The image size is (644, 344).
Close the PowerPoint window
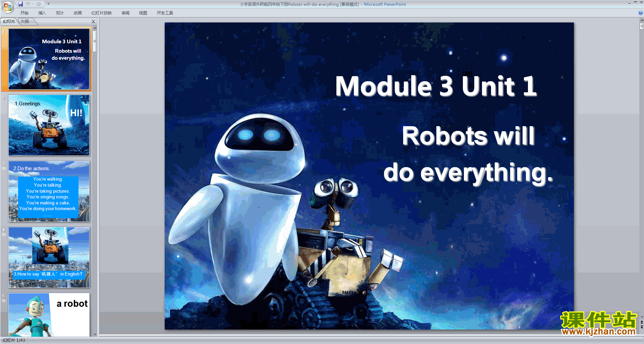click(641, 3)
